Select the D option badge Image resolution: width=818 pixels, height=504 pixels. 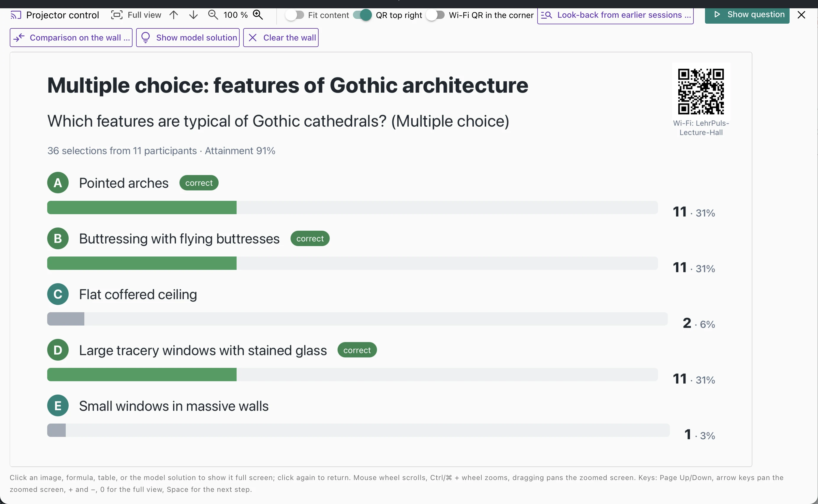(x=58, y=350)
